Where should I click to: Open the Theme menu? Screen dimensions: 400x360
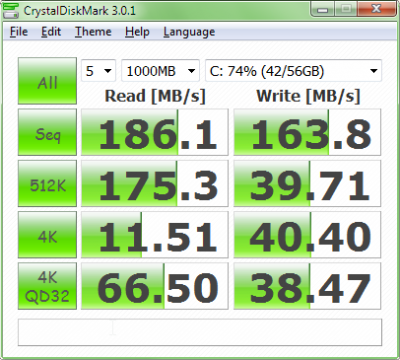point(93,32)
